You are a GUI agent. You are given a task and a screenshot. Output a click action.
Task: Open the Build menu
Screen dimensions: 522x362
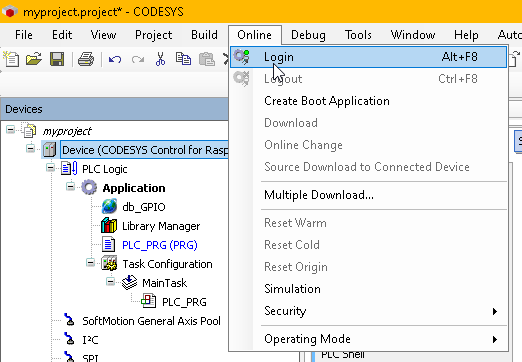[x=204, y=35]
